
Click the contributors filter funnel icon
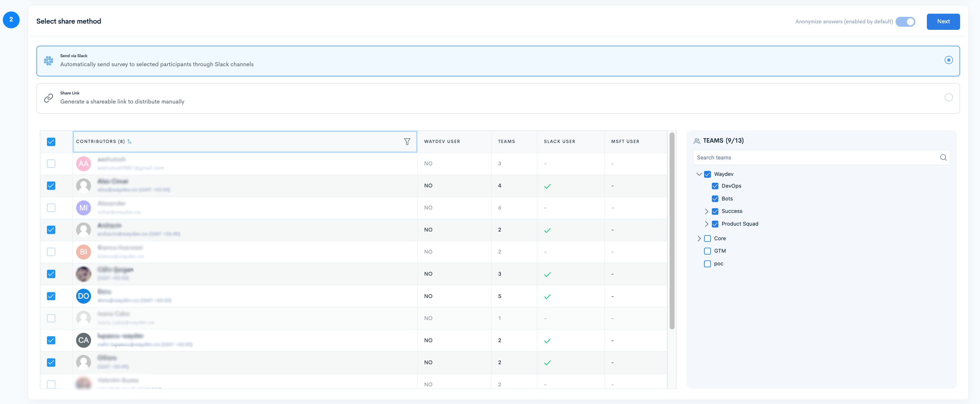pyautogui.click(x=407, y=141)
